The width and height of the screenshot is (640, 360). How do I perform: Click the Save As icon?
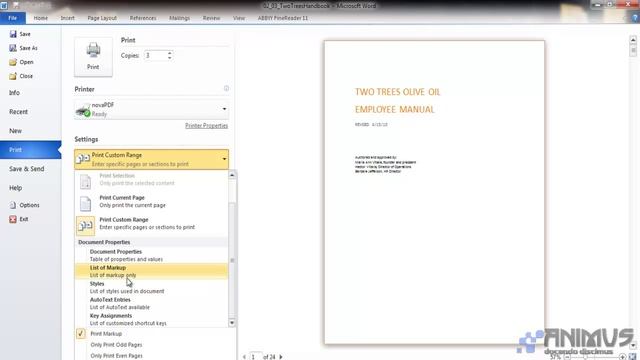click(13, 48)
